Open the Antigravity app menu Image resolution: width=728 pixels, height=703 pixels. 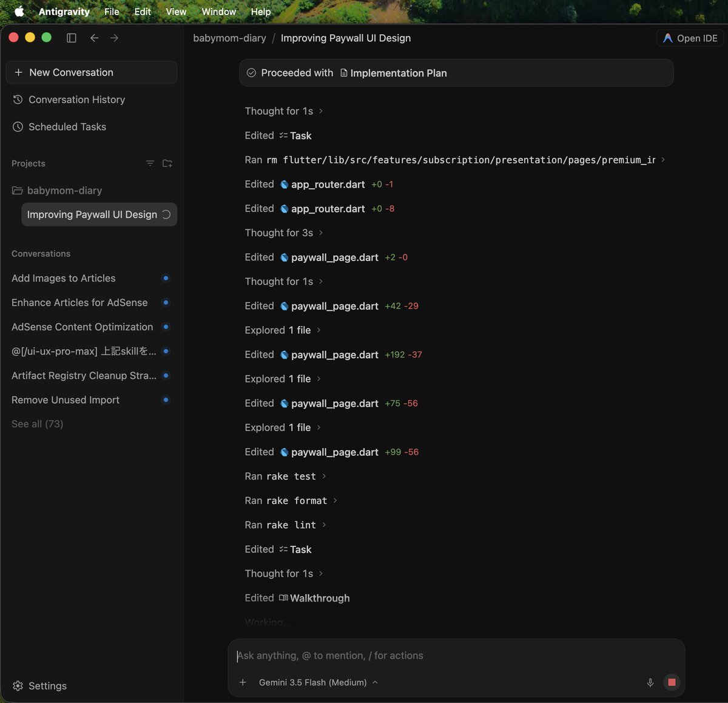(x=64, y=12)
